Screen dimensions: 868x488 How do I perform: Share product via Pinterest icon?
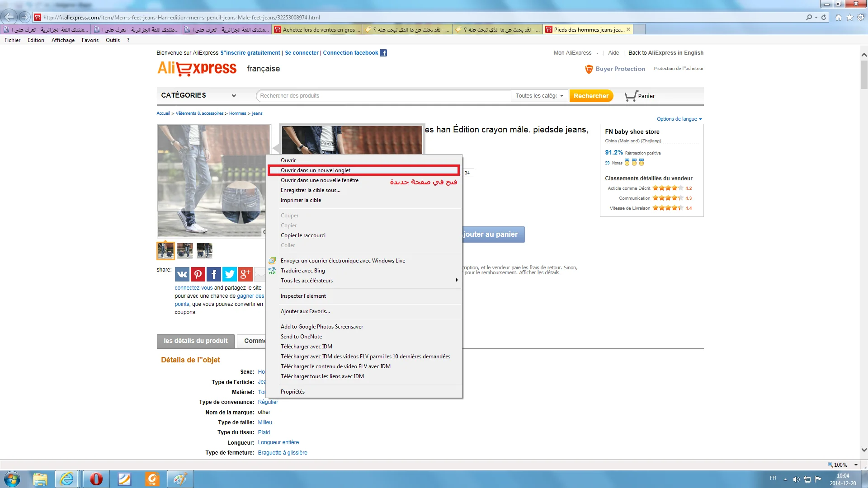pyautogui.click(x=198, y=274)
